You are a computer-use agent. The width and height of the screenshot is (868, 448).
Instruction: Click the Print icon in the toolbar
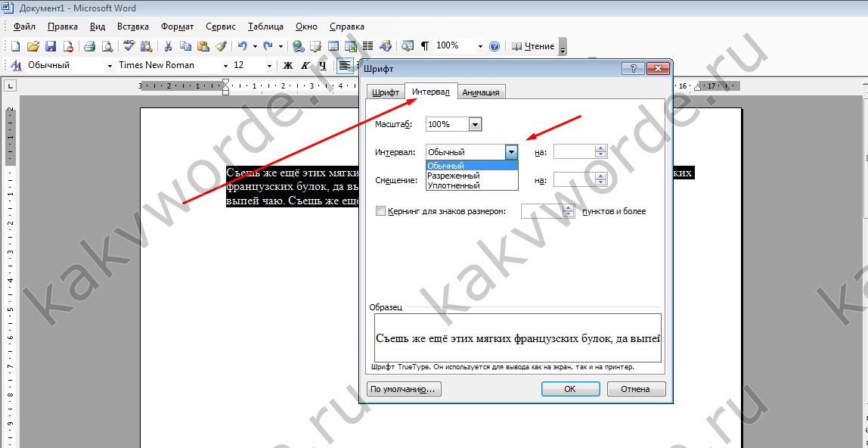coord(89,46)
